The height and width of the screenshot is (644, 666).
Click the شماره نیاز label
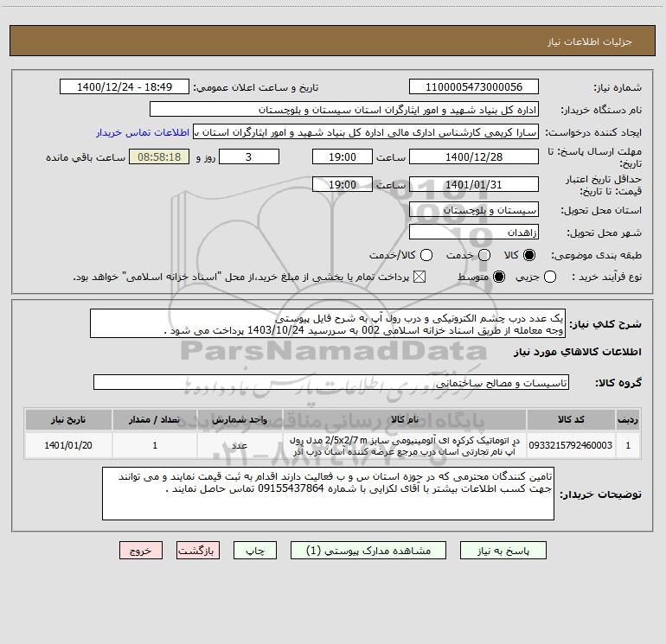pyautogui.click(x=618, y=88)
